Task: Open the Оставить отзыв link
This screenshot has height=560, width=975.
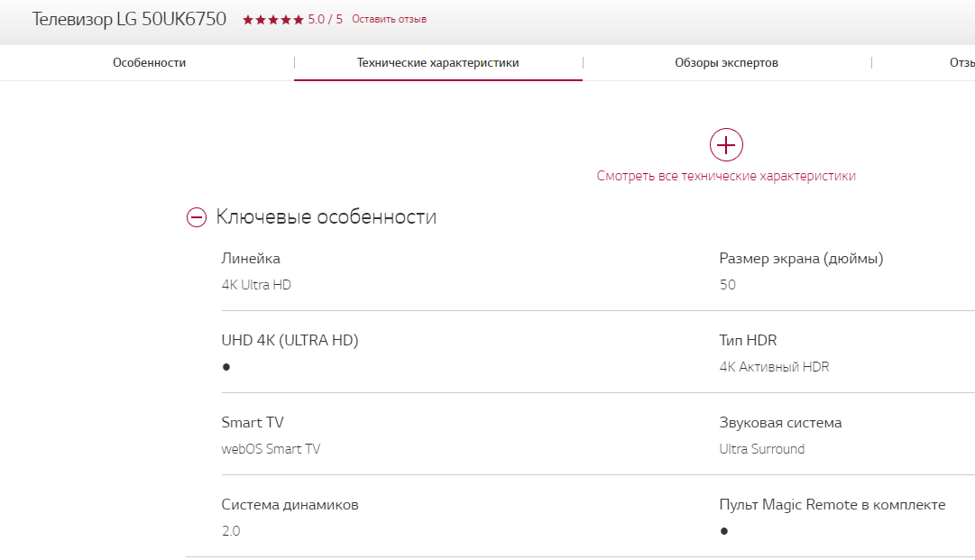Action: pyautogui.click(x=389, y=19)
